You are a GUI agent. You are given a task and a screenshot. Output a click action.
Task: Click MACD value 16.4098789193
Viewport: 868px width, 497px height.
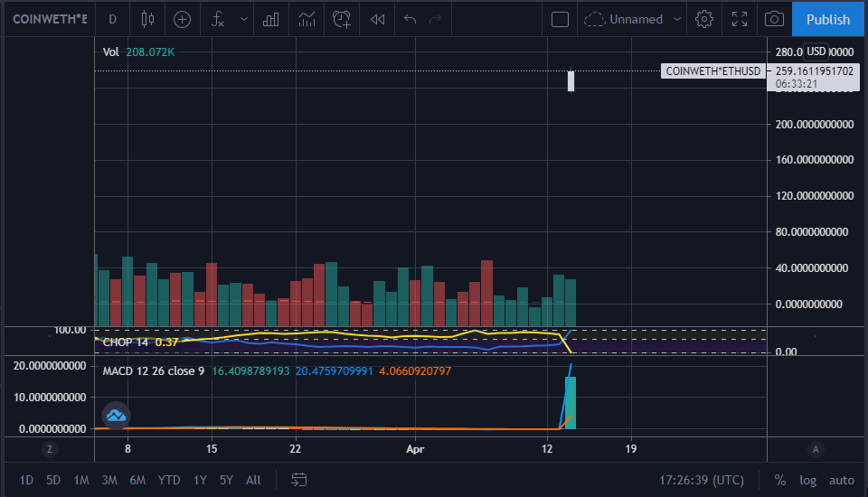250,370
